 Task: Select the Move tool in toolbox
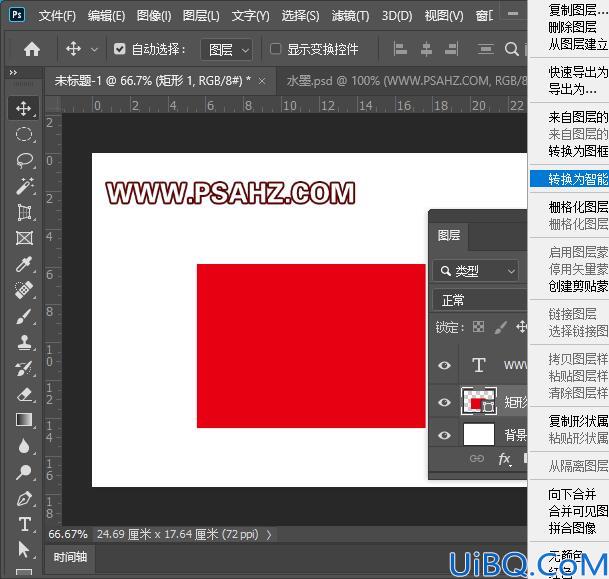click(x=24, y=108)
